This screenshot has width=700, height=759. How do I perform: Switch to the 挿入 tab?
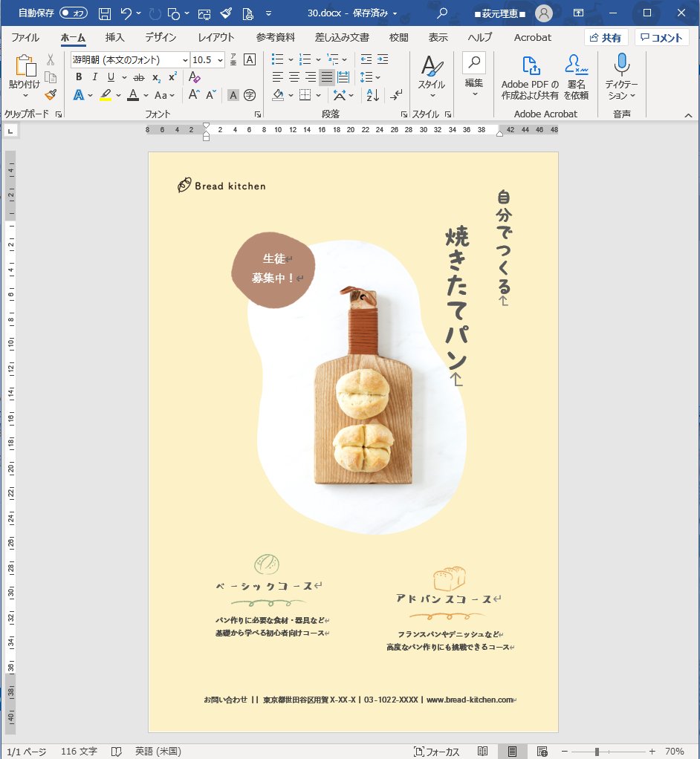click(115, 37)
